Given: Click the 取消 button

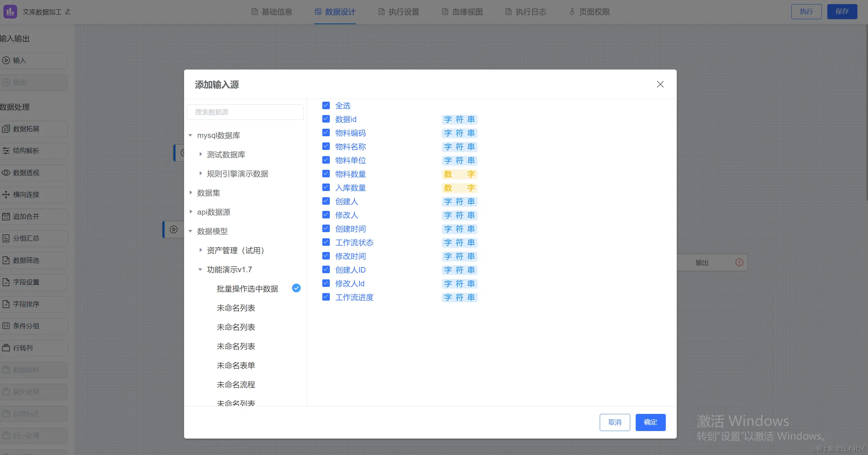Looking at the screenshot, I should [614, 422].
